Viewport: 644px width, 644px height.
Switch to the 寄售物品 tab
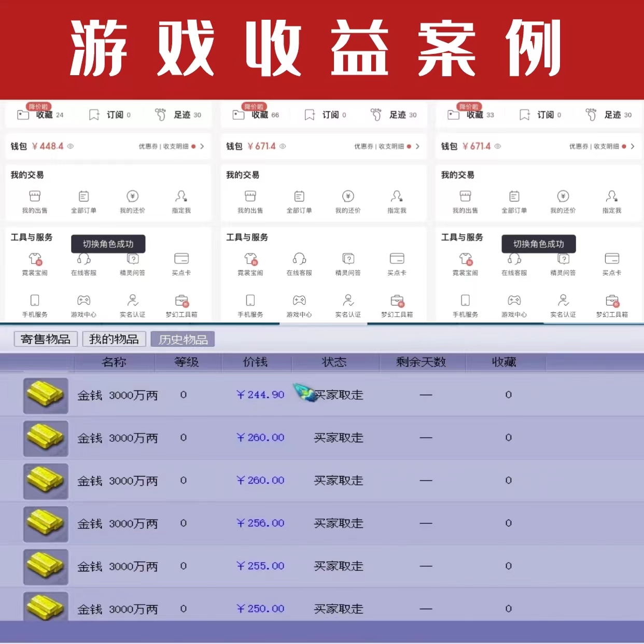pos(45,339)
